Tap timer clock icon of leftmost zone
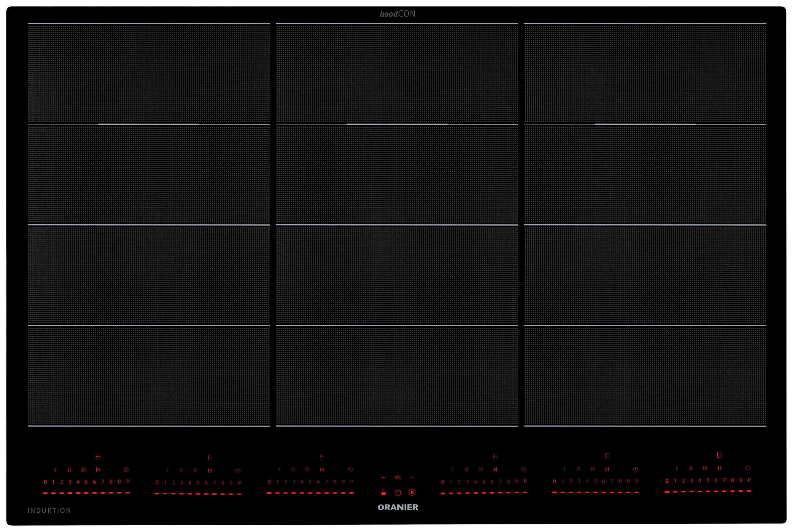 coord(126,470)
